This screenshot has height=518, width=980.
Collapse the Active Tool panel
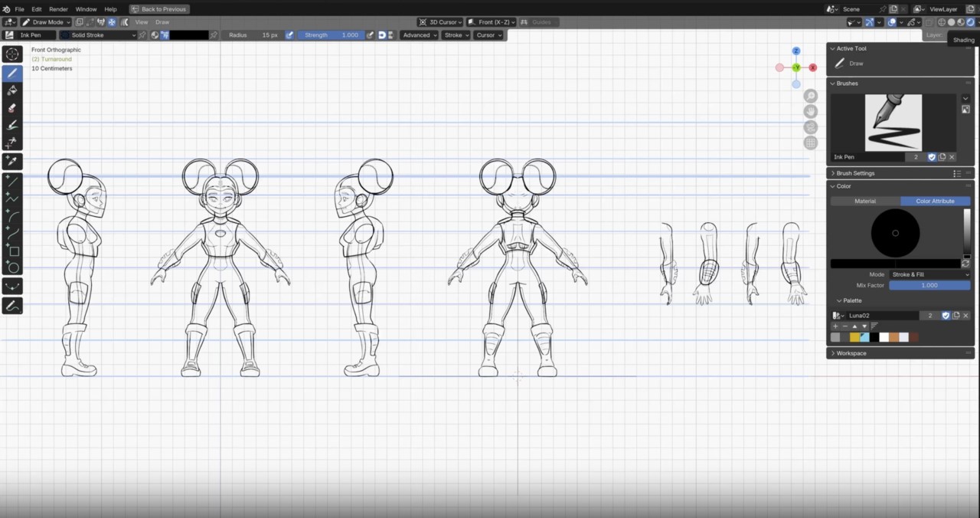pos(851,48)
